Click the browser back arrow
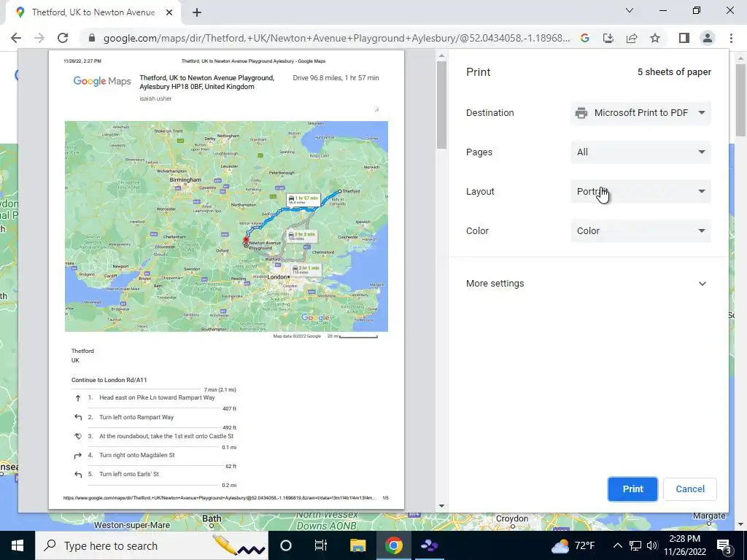Screen dimensions: 747x560 pos(16,38)
